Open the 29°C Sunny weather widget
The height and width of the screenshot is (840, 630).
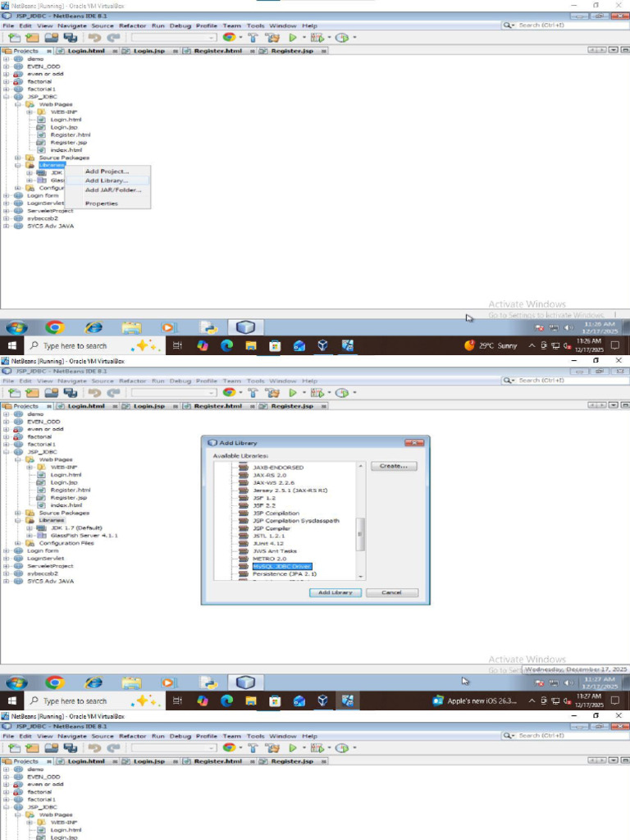(491, 345)
